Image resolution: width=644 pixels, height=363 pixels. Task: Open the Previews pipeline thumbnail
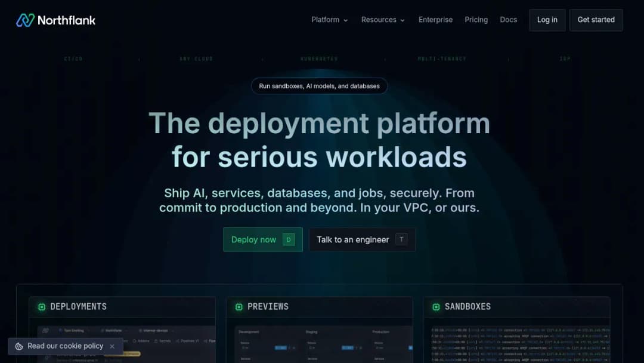point(324,344)
